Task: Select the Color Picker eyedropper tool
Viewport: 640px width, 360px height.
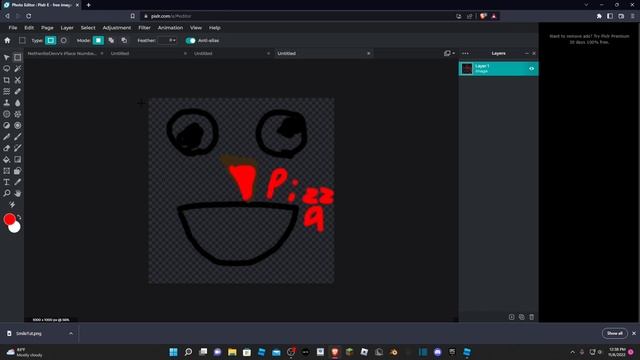Action: pos(18,182)
